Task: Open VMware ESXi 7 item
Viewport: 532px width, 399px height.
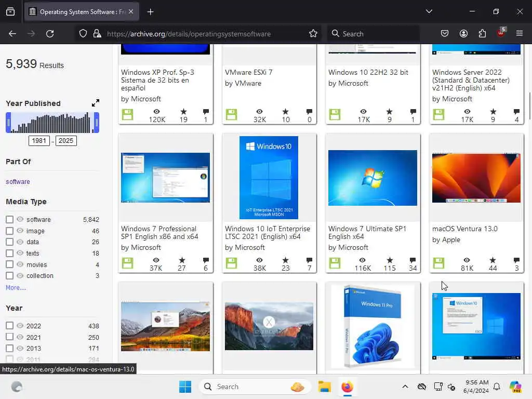Action: [249, 72]
